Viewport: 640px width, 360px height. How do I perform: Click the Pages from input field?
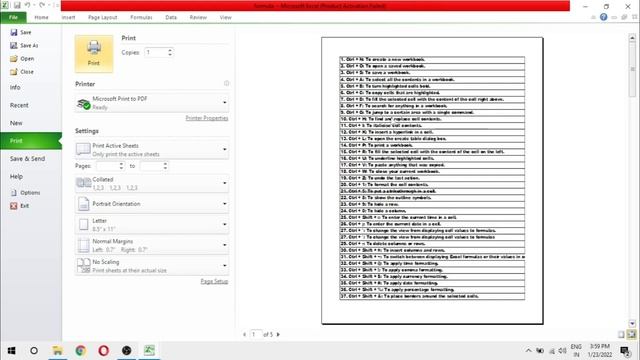pyautogui.click(x=108, y=166)
